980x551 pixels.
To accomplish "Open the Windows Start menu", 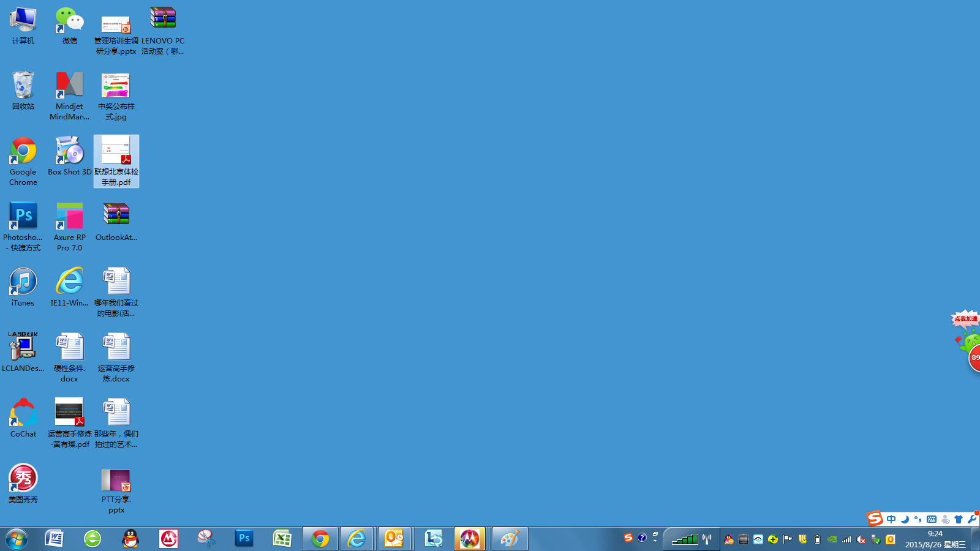I will click(17, 539).
